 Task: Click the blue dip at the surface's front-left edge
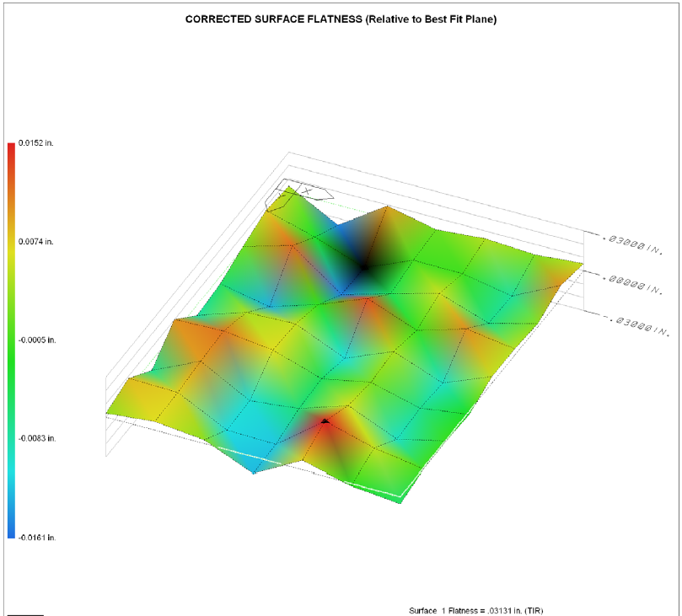pyautogui.click(x=254, y=469)
